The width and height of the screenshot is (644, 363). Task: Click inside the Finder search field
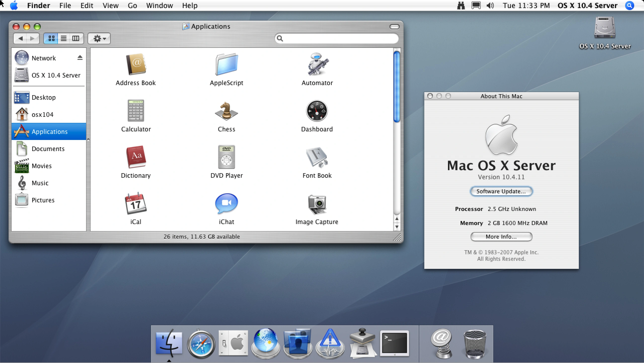336,38
